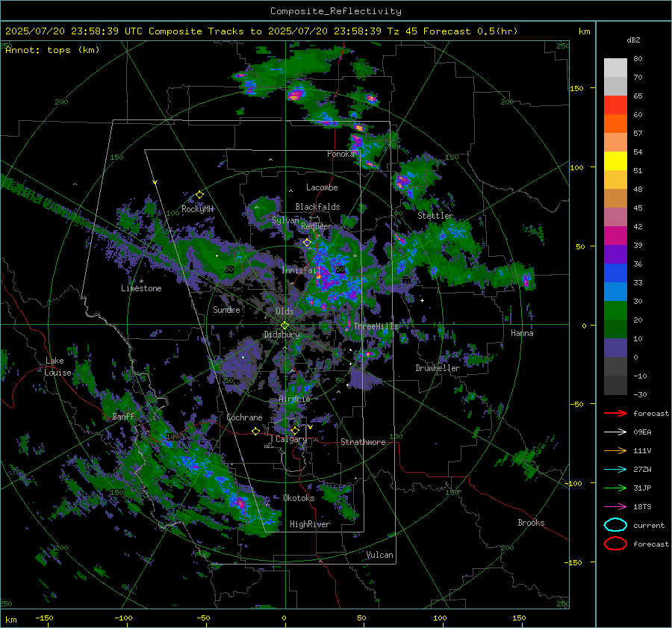
Task: Click the Vulcan label
Action: (380, 555)
